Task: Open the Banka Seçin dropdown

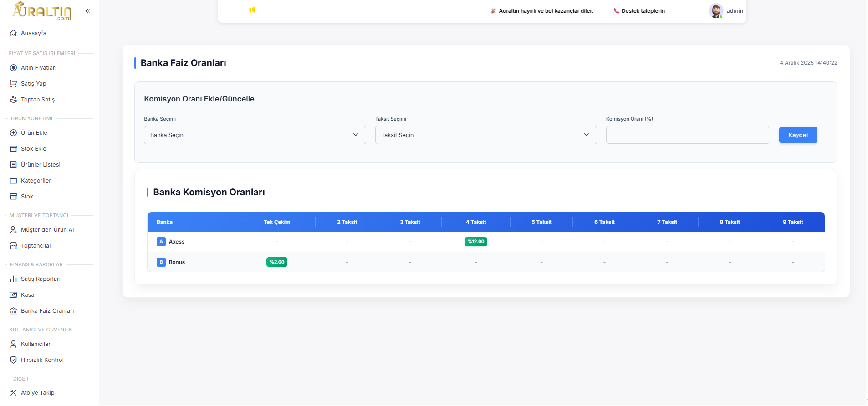Action: [255, 135]
